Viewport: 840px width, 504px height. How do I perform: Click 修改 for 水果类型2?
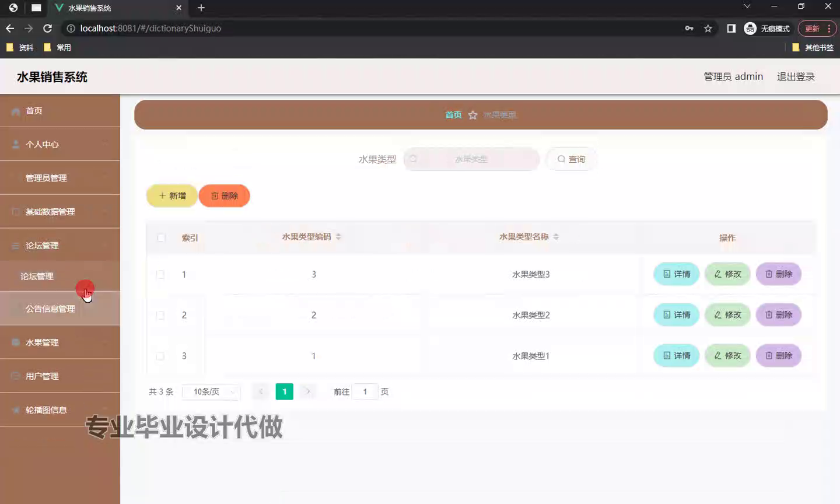(x=728, y=315)
